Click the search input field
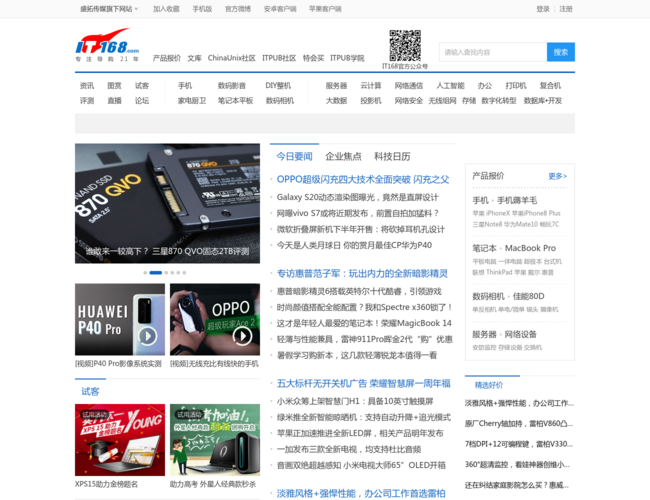Screen dimensions: 650x500 pyautogui.click(x=493, y=52)
